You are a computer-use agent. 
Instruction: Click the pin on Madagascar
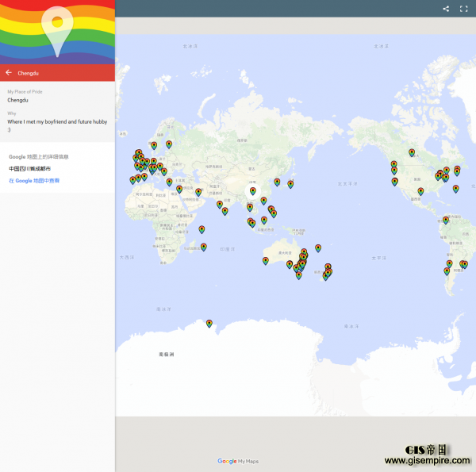[204, 246]
